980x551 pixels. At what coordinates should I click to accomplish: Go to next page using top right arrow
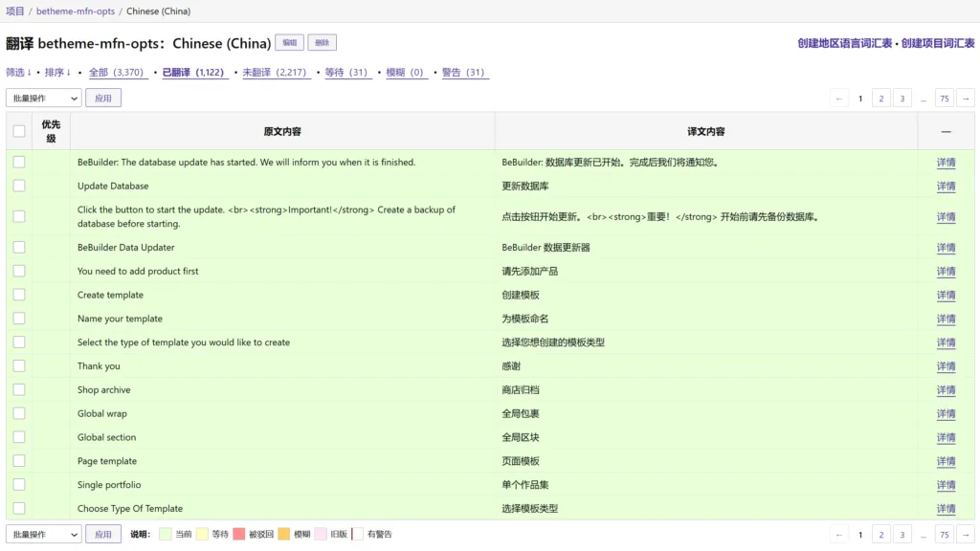[966, 98]
